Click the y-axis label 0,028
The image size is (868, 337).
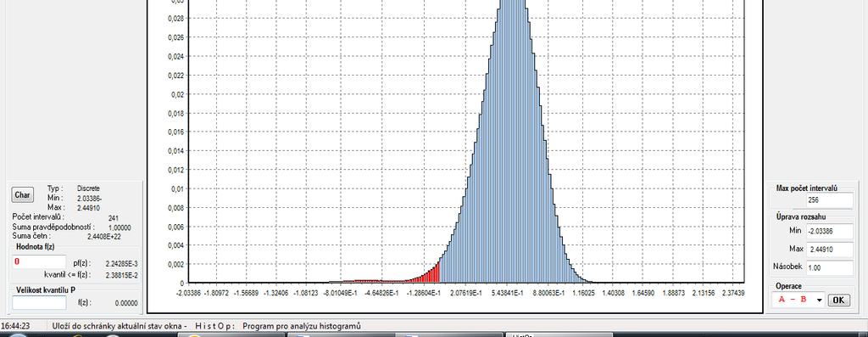pos(176,19)
